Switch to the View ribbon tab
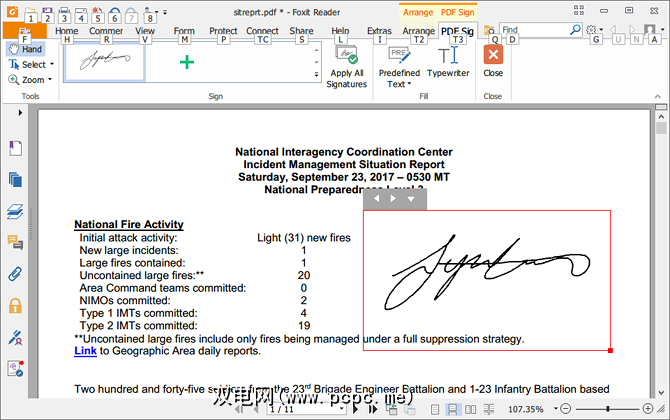The height and width of the screenshot is (420, 670). (x=145, y=31)
